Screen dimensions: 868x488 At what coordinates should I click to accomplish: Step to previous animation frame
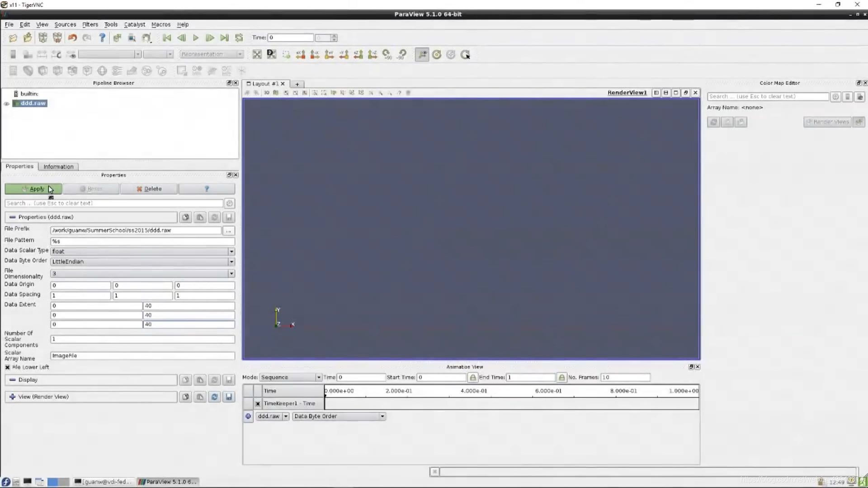click(x=181, y=38)
